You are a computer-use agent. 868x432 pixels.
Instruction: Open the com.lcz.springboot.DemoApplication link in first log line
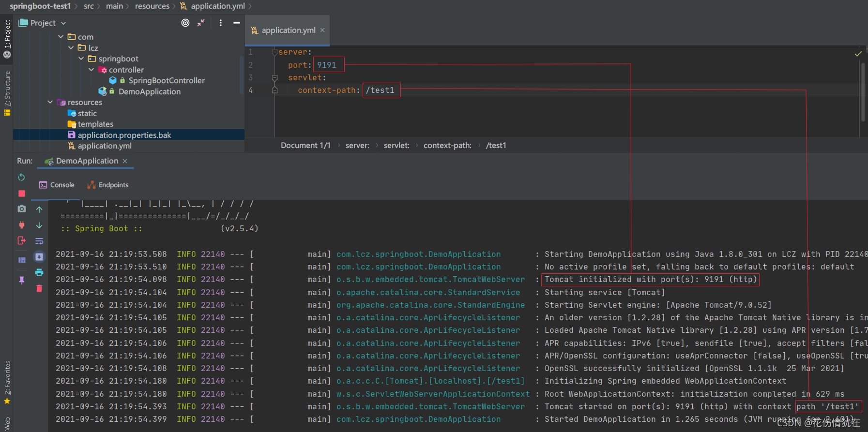[418, 254]
